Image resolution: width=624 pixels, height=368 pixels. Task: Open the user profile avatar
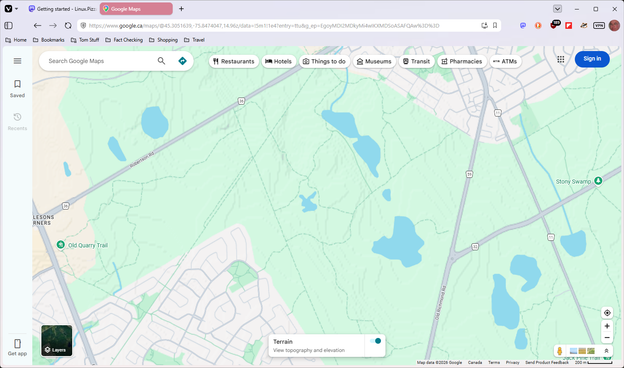coord(614,25)
